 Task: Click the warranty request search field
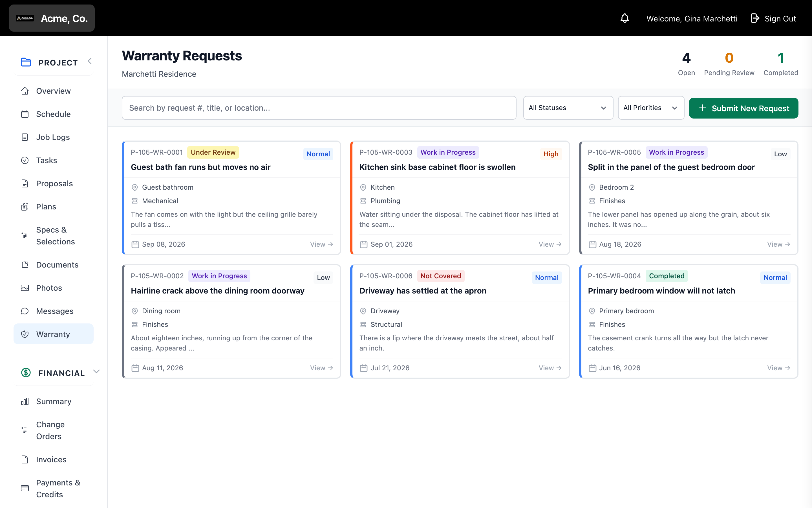(319, 108)
